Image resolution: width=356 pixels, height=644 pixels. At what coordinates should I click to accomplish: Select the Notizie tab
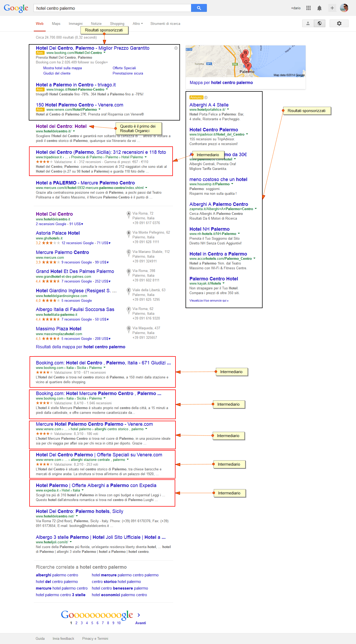[96, 24]
